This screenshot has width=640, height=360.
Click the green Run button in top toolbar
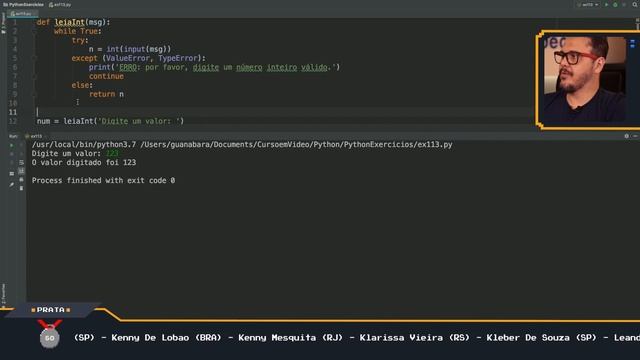tap(607, 4)
